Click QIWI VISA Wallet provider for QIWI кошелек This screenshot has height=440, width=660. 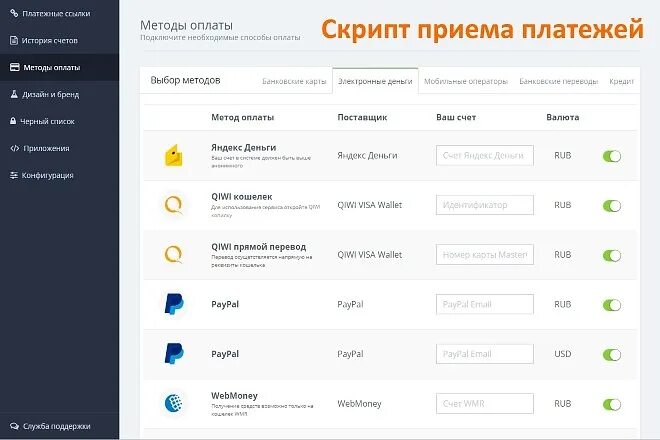(370, 205)
